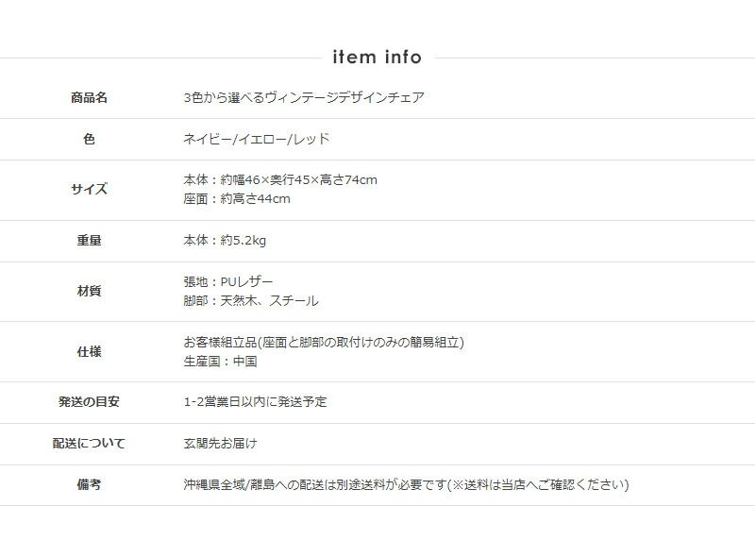Click the 本体:約幅46×奥行45×高さ74cm size line
Screen dimensions: 756x557
pyautogui.click(x=279, y=179)
